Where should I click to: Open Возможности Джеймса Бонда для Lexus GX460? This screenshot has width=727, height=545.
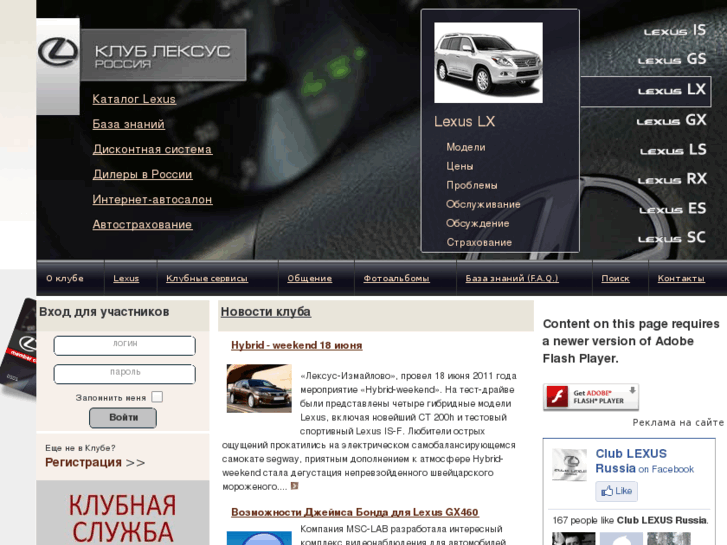point(355,513)
